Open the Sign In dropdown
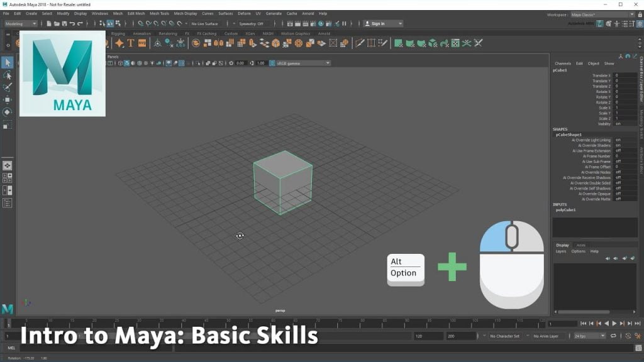Viewport: 644px width, 362px height. pyautogui.click(x=383, y=24)
